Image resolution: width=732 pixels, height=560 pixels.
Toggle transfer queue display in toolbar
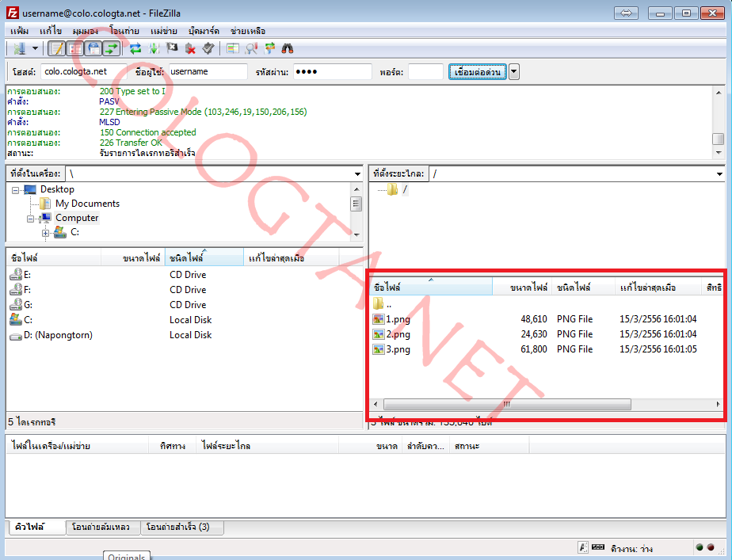(x=112, y=48)
